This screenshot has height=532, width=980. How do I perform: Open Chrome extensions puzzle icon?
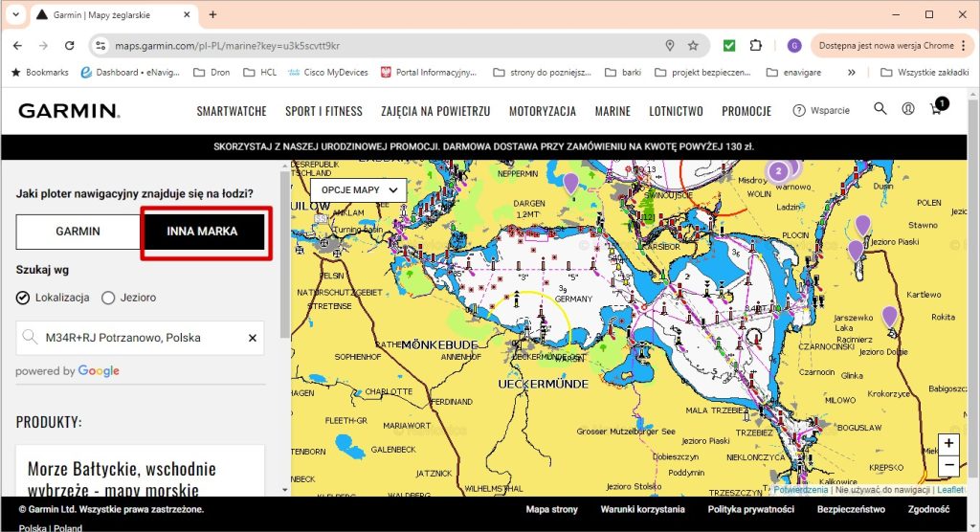click(756, 45)
